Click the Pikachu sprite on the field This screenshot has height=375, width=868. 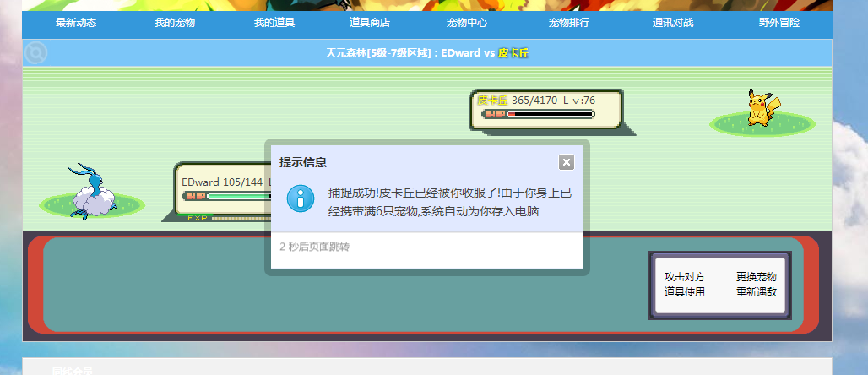[x=763, y=107]
